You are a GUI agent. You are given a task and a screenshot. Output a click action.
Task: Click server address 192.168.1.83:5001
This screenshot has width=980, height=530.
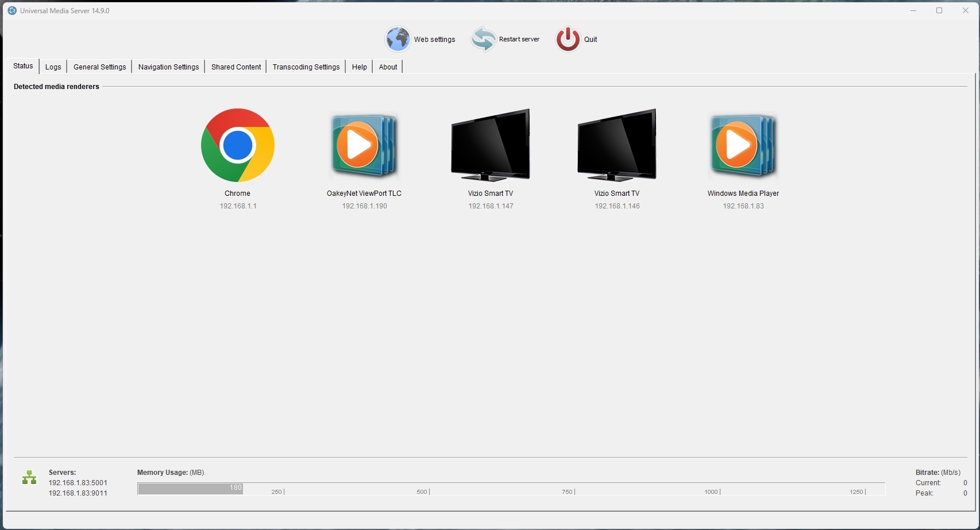(x=78, y=483)
